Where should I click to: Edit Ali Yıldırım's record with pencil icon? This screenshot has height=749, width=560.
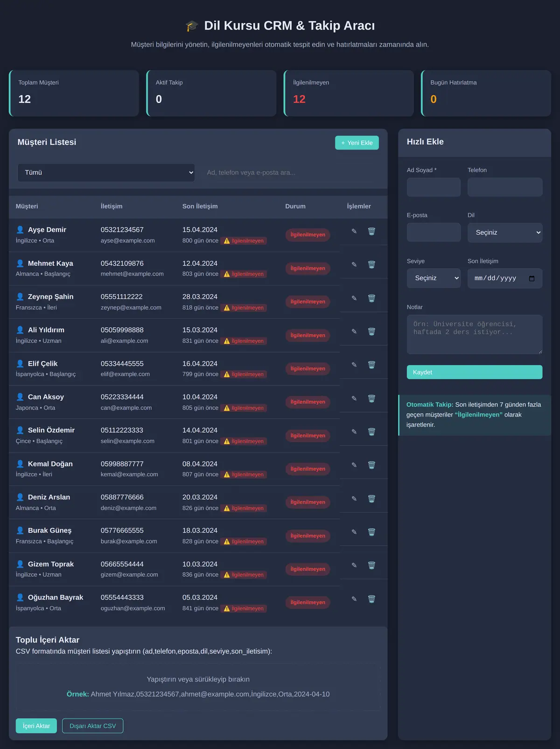(x=354, y=332)
